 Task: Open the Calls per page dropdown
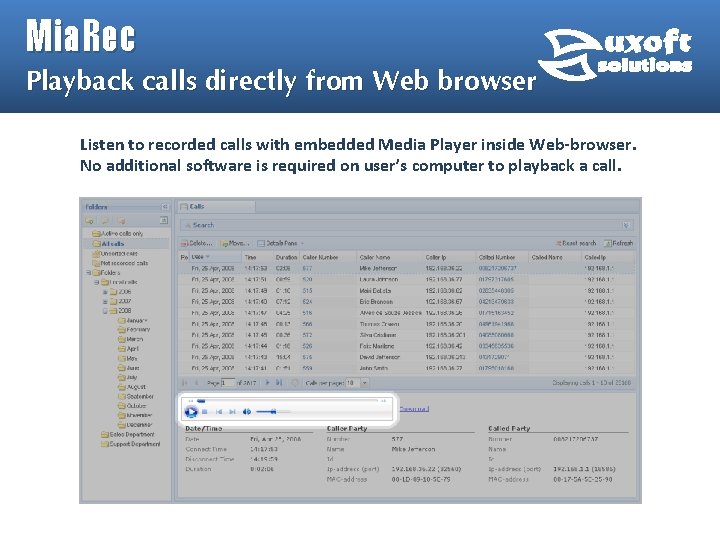coord(365,382)
